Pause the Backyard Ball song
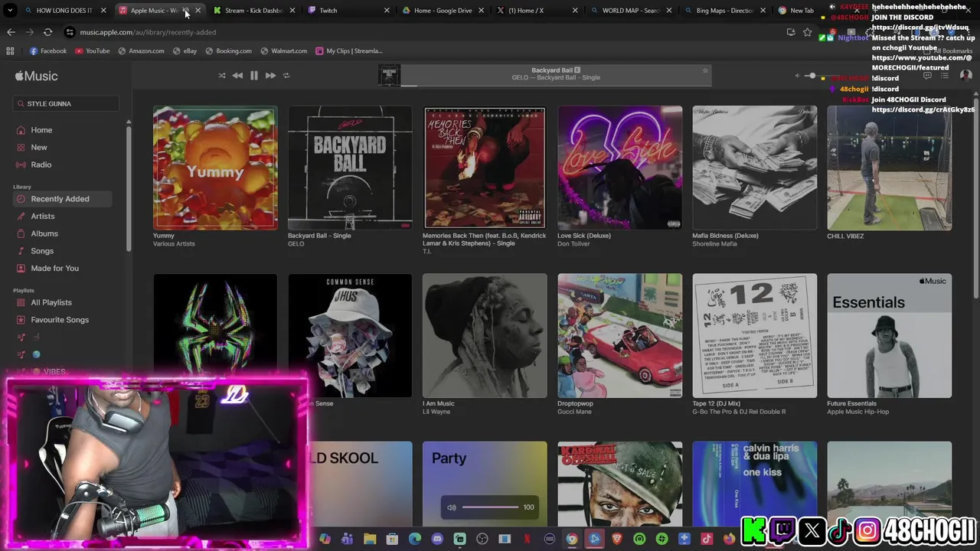The width and height of the screenshot is (980, 551). pyautogui.click(x=254, y=76)
